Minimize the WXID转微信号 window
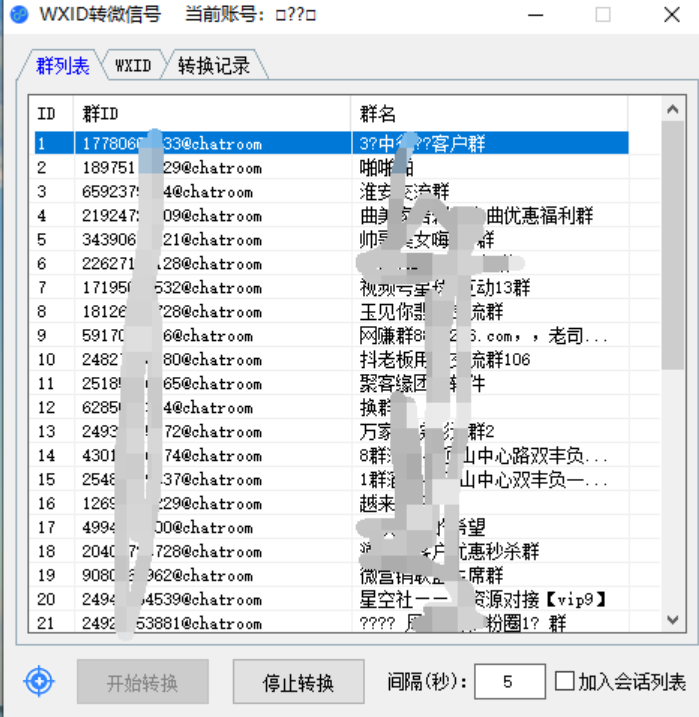This screenshot has height=717, width=699. coord(535,15)
